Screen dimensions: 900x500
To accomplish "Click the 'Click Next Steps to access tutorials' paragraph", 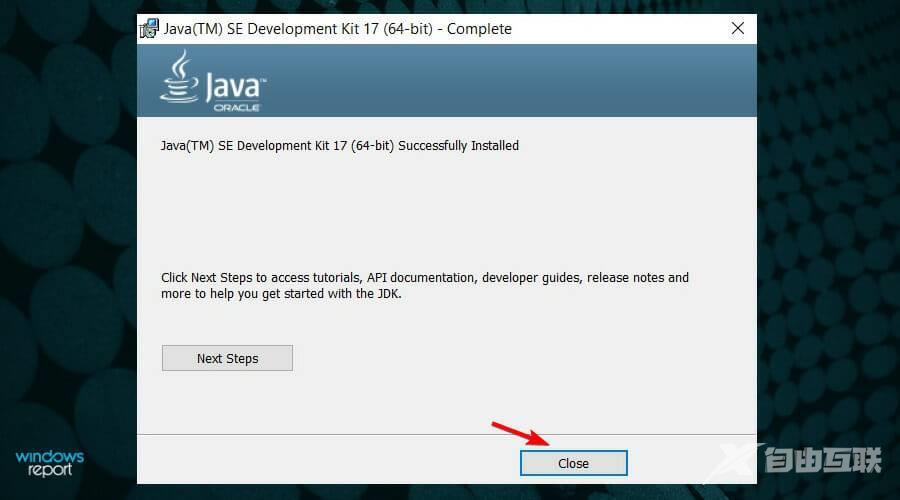I will (x=424, y=285).
